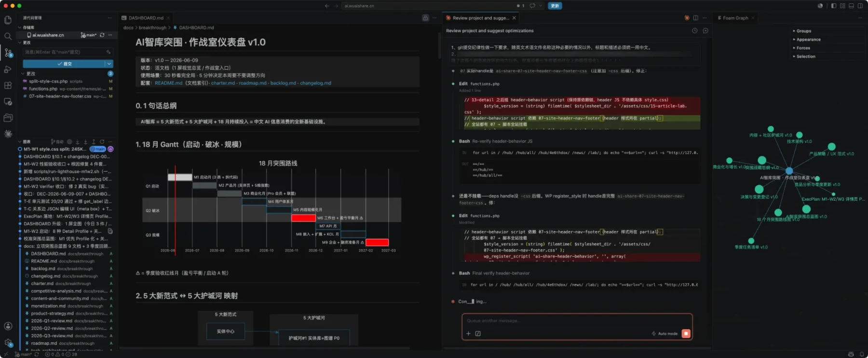Open the session history clock icon
Viewport: 868px width, 358px height.
click(695, 30)
